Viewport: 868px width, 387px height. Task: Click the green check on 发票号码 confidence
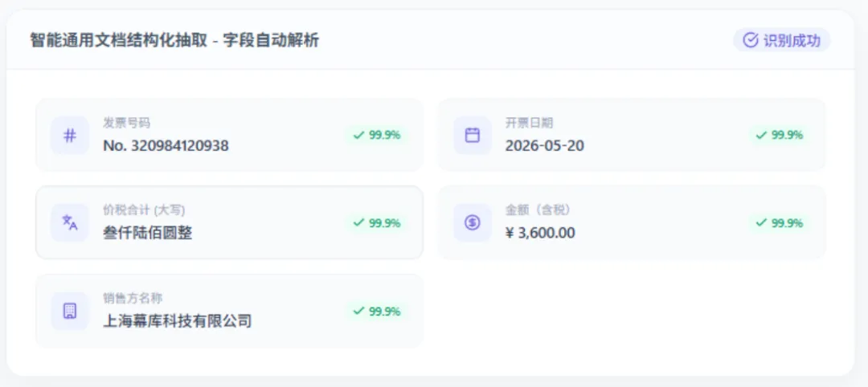358,135
